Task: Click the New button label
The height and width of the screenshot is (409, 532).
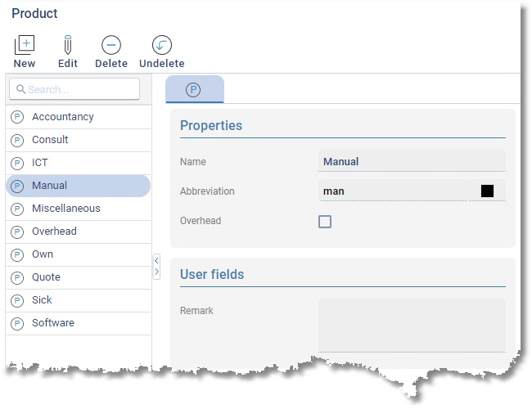Action: pos(25,64)
